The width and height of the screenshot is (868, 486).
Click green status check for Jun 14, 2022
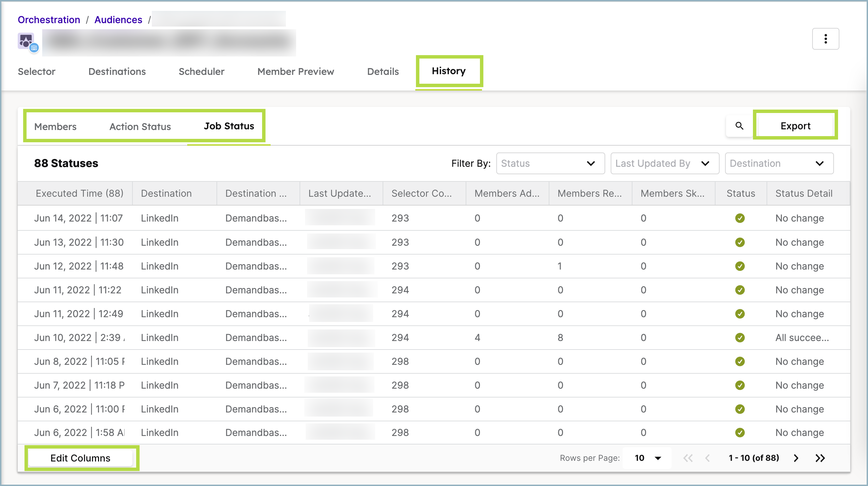tap(740, 218)
